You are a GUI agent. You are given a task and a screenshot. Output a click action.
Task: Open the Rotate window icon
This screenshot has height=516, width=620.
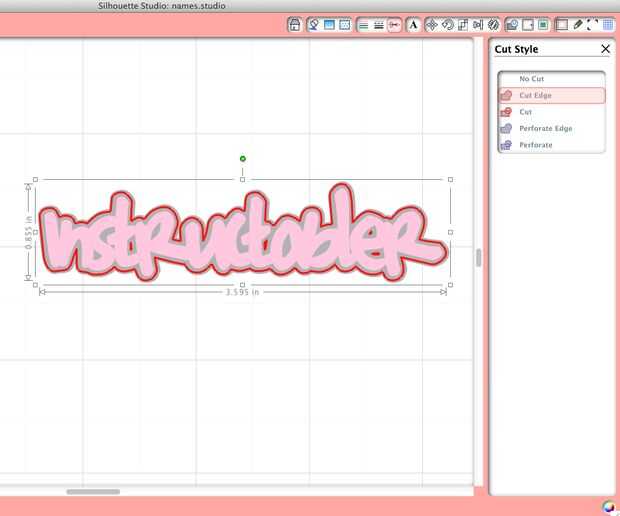click(447, 25)
